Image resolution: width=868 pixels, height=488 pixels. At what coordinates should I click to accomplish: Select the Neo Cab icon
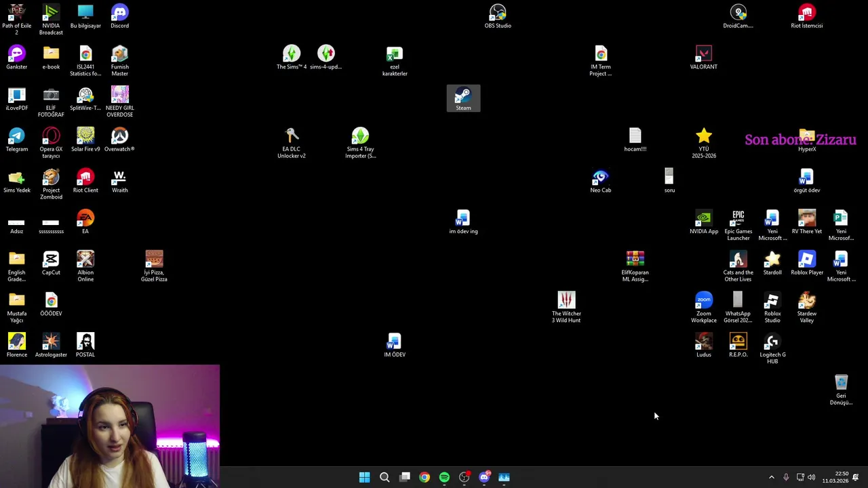[600, 181]
